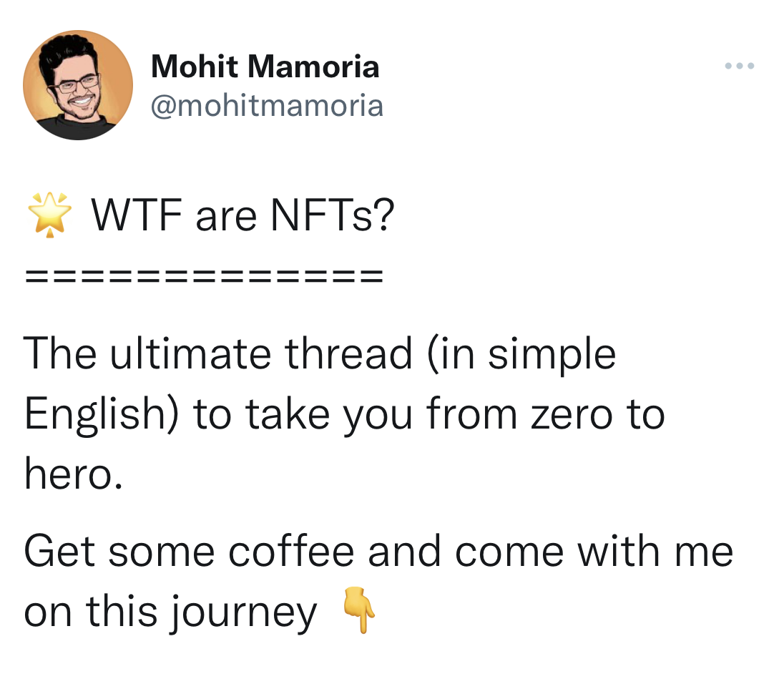Screen dimensions: 784x679
Task: Click Mohit Mamoria's profile avatar
Action: pos(78,85)
